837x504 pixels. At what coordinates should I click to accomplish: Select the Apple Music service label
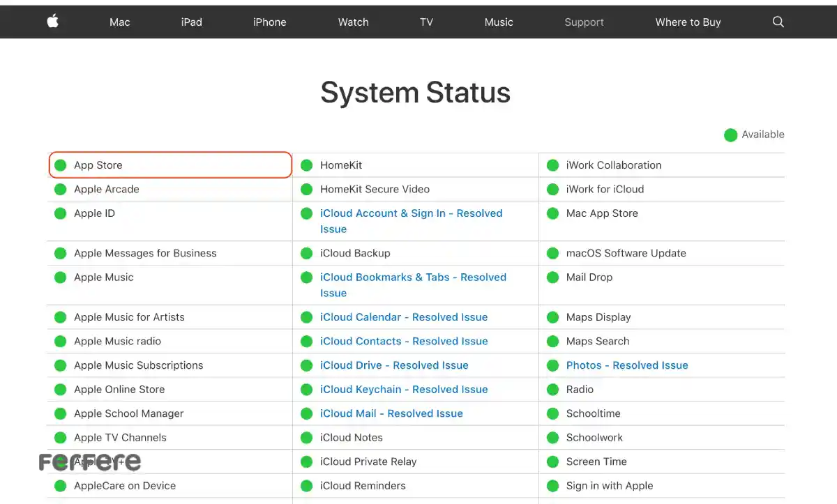tap(104, 277)
